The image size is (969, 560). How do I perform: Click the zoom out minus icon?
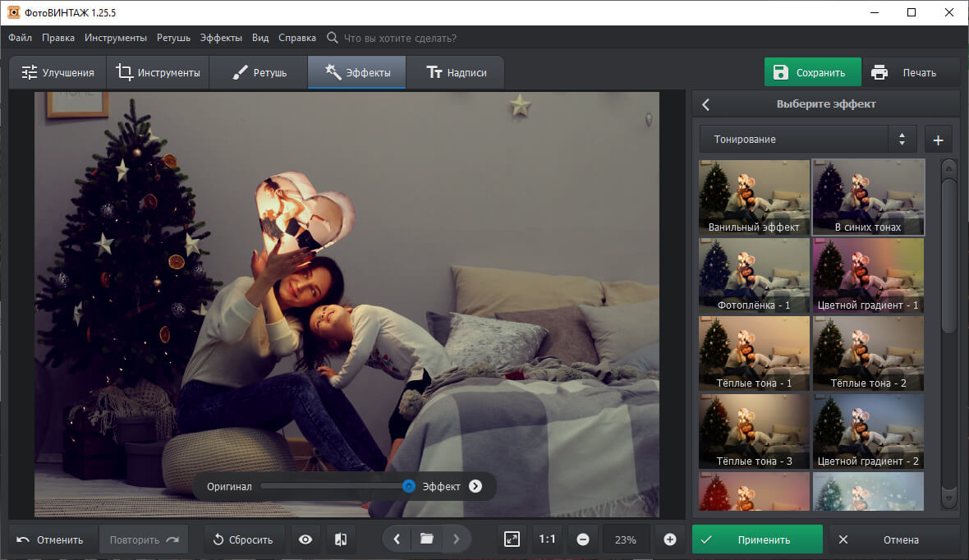583,539
